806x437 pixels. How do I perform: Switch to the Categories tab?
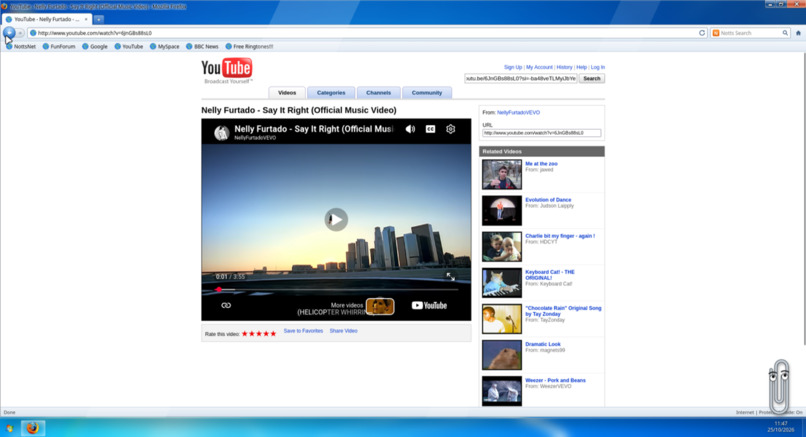(x=331, y=93)
